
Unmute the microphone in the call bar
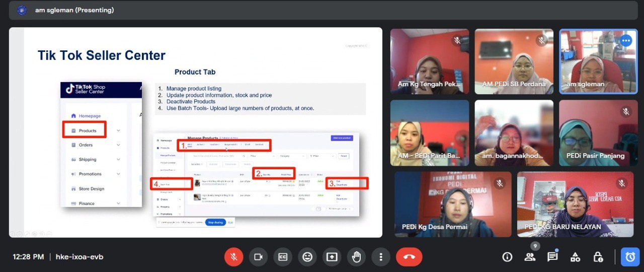click(233, 257)
